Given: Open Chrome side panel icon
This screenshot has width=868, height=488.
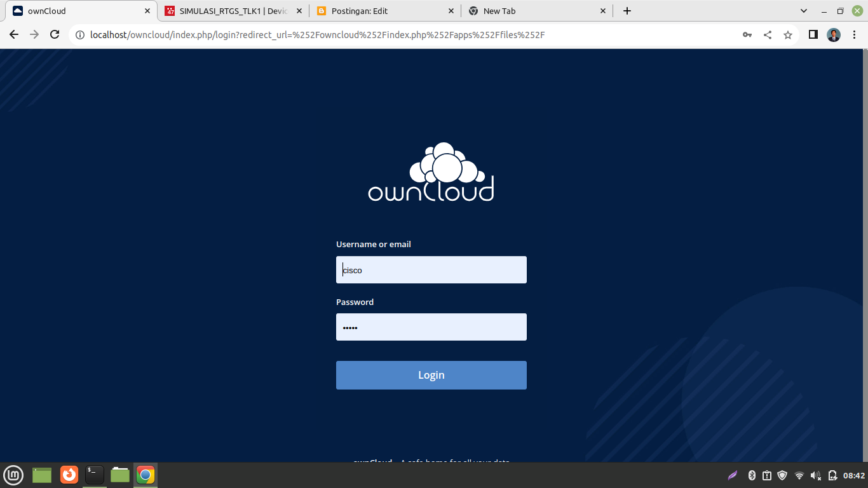Looking at the screenshot, I should pos(813,35).
